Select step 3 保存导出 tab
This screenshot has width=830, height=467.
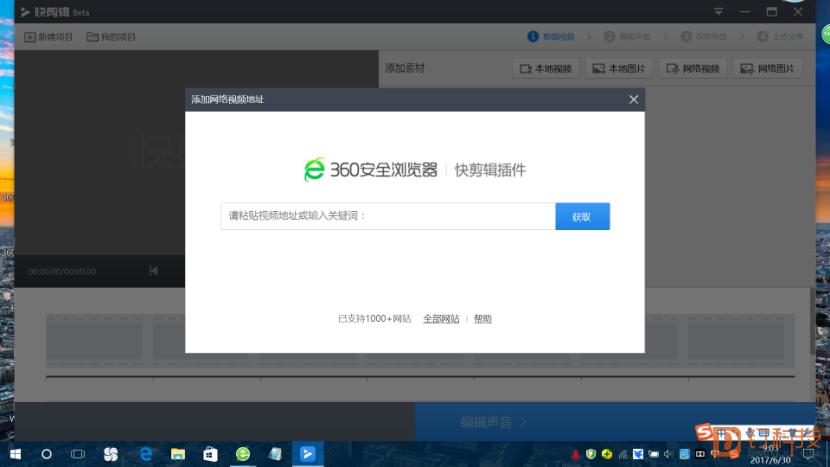pyautogui.click(x=703, y=36)
